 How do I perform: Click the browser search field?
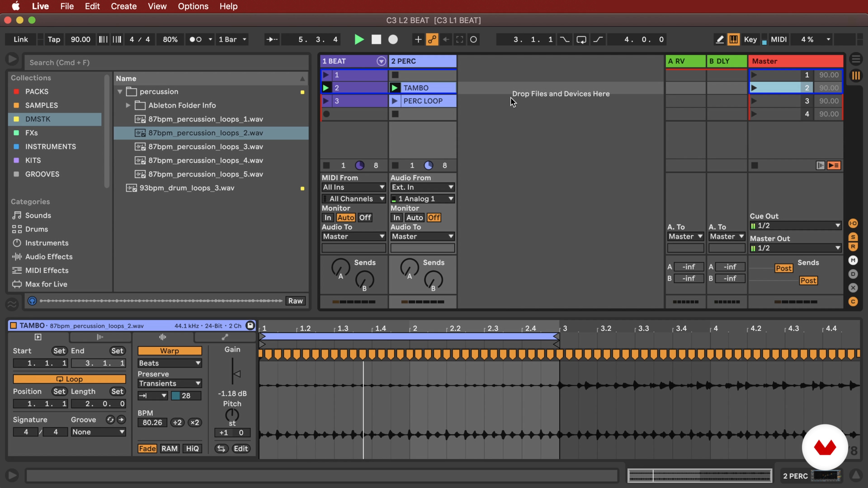click(166, 63)
